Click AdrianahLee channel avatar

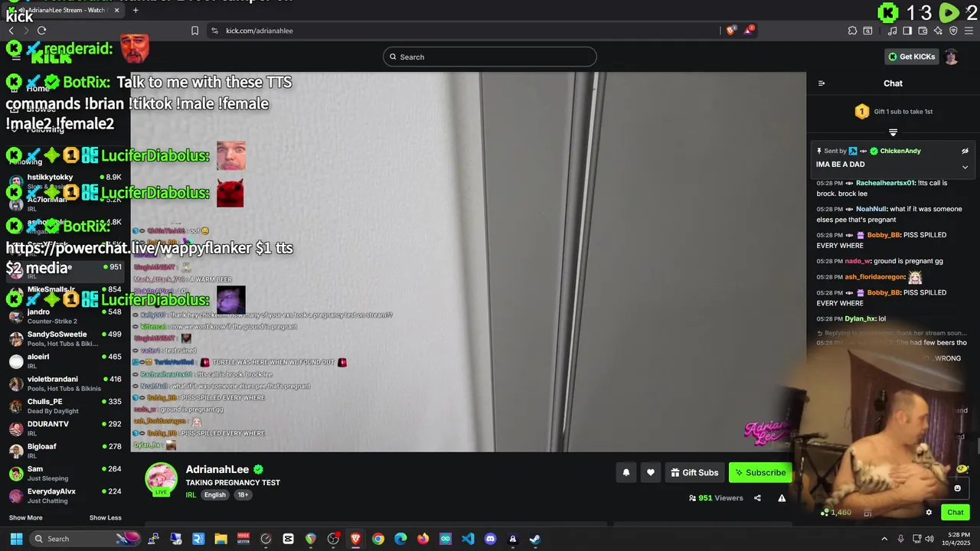[x=161, y=480]
